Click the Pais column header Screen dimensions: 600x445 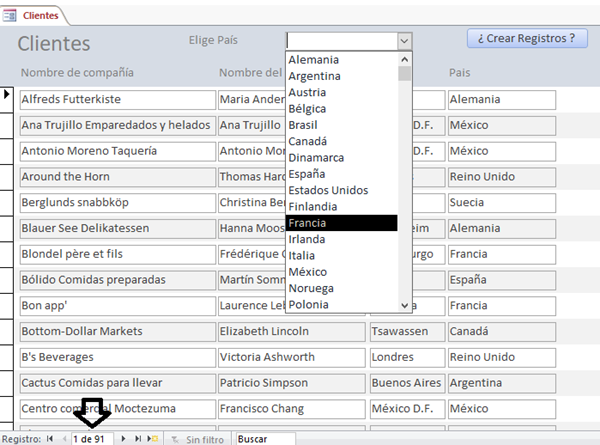coord(460,73)
